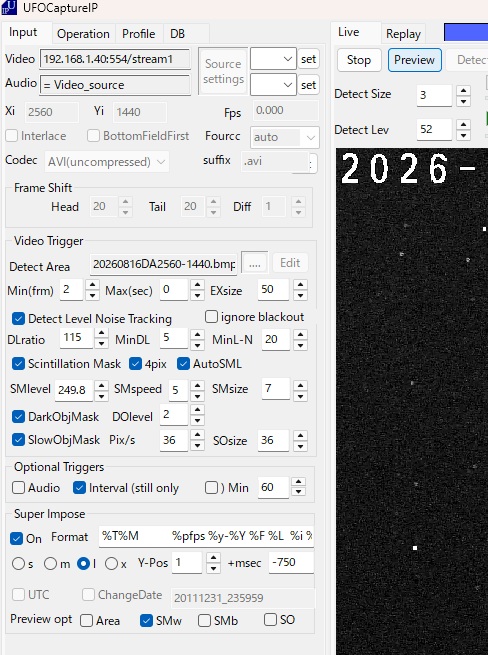Increase SMsize with the up spinner
488x655 pixels.
point(300,384)
